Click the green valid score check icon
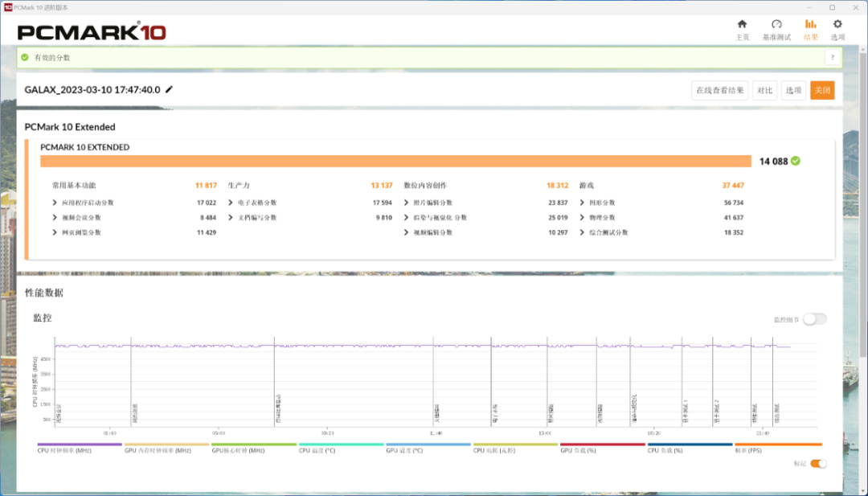 coord(25,58)
